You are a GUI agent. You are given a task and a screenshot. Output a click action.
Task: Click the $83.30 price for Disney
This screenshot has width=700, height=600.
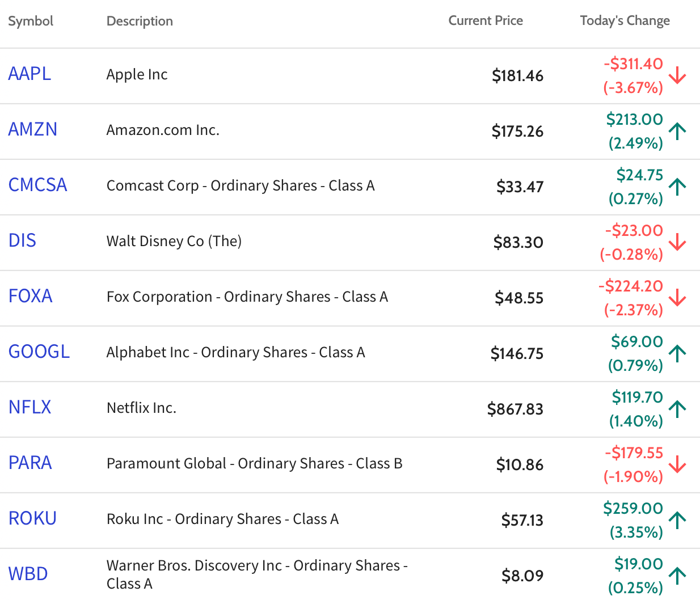pyautogui.click(x=518, y=243)
